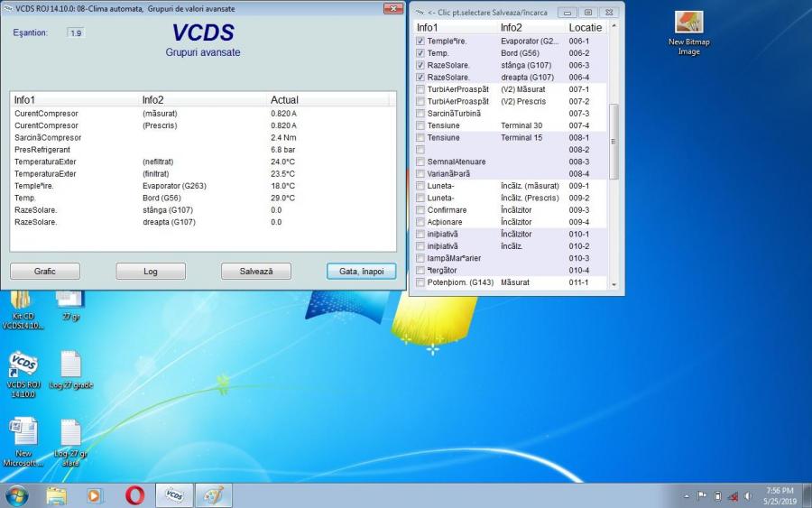Click the Eșantion sample rate field

78,32
